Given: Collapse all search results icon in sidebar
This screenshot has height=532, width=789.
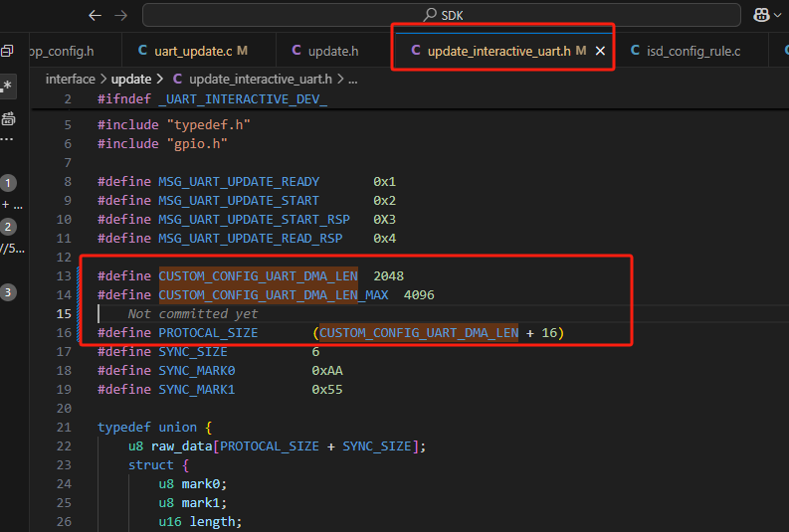Looking at the screenshot, I should pyautogui.click(x=7, y=51).
